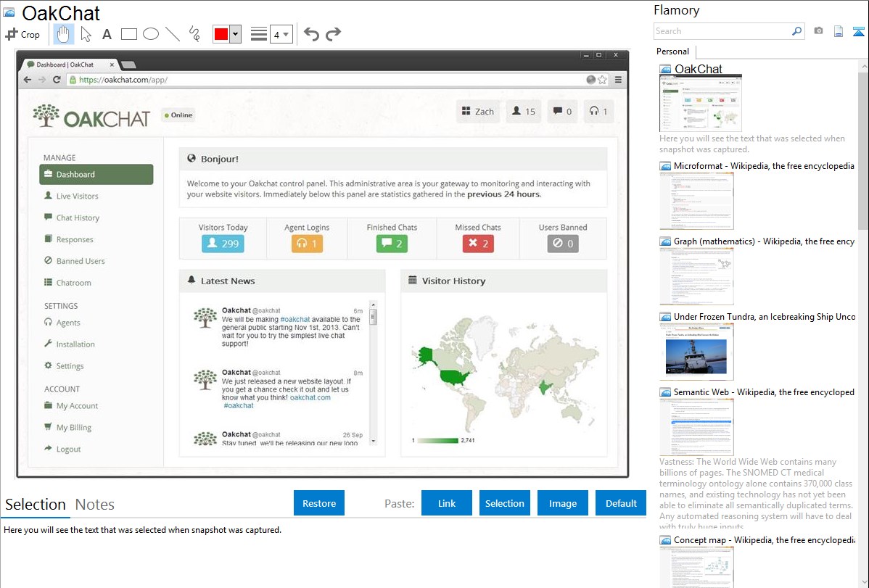Image resolution: width=869 pixels, height=588 pixels.
Task: Click the blue upward-arrow icon in Flamory panel
Action: pos(858,31)
